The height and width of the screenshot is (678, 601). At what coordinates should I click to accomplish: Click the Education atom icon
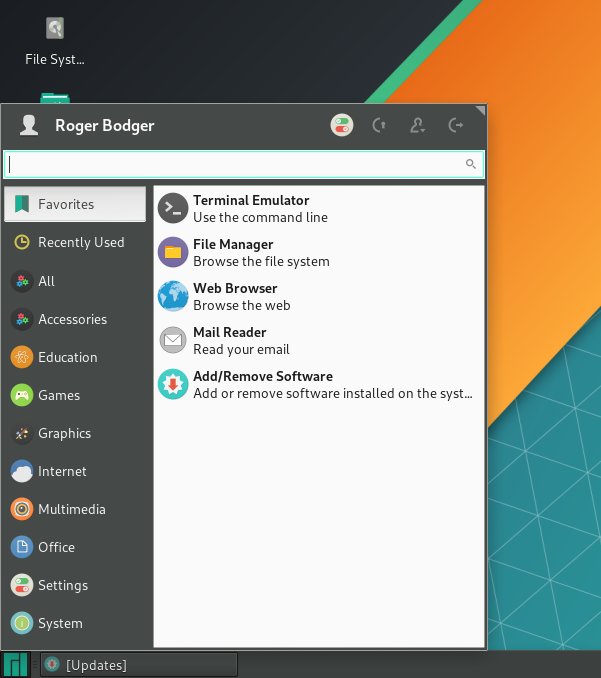(22, 357)
